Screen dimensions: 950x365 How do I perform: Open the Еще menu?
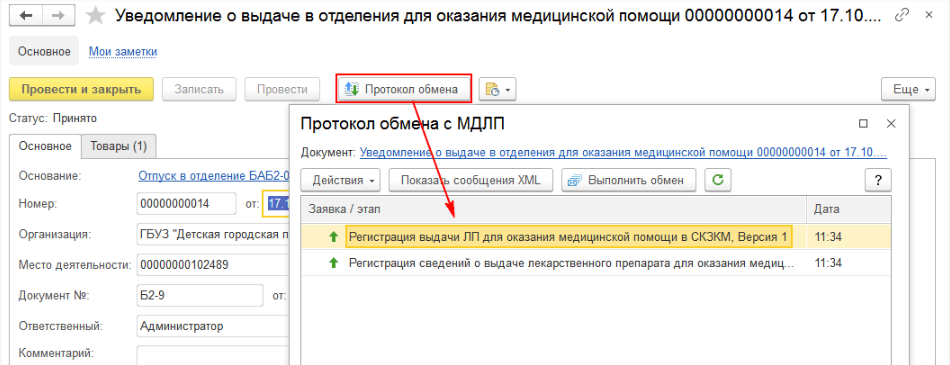pyautogui.click(x=908, y=90)
